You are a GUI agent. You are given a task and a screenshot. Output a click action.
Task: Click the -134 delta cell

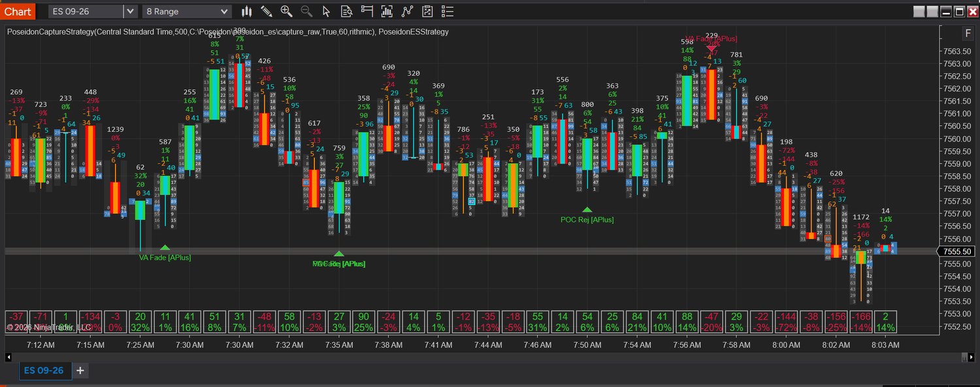[90, 321]
